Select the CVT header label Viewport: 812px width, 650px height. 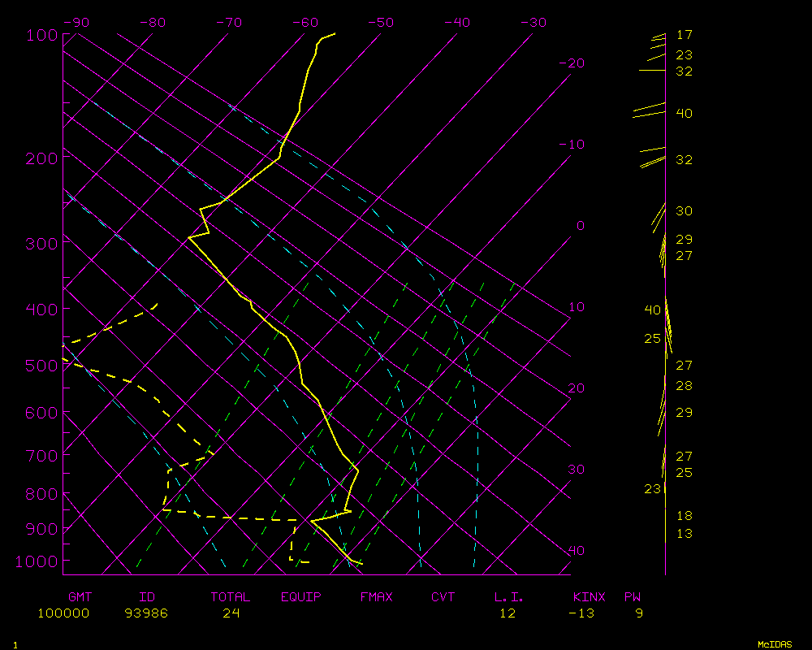443,597
